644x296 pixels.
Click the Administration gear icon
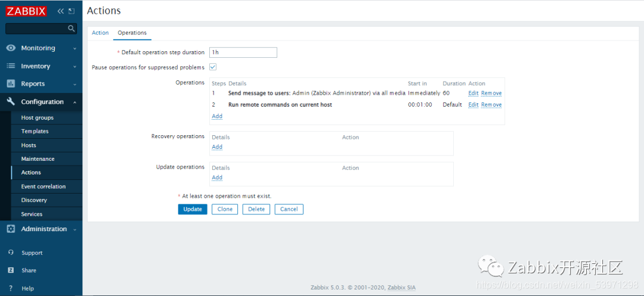11,229
